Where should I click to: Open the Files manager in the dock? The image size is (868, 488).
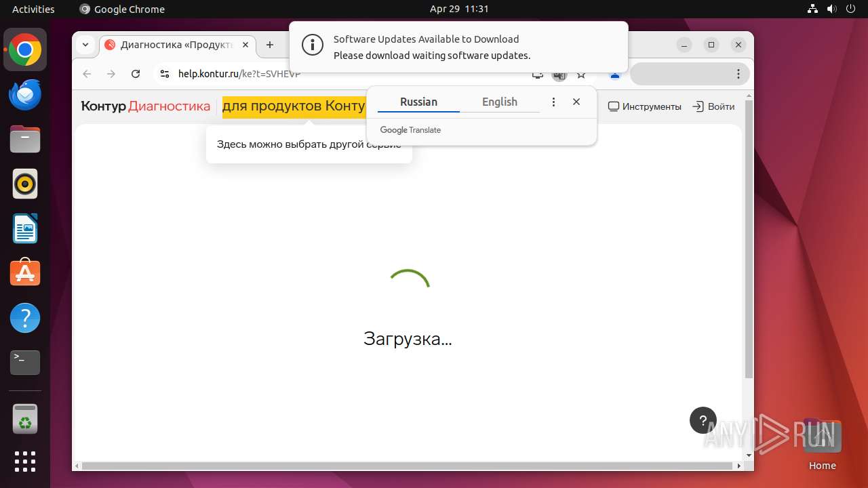tap(25, 140)
